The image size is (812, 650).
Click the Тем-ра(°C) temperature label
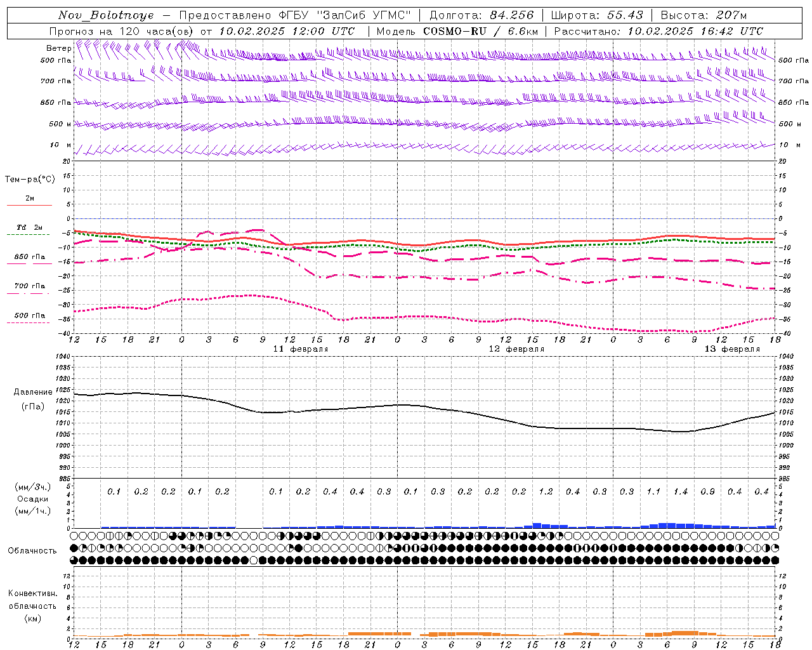(x=30, y=179)
